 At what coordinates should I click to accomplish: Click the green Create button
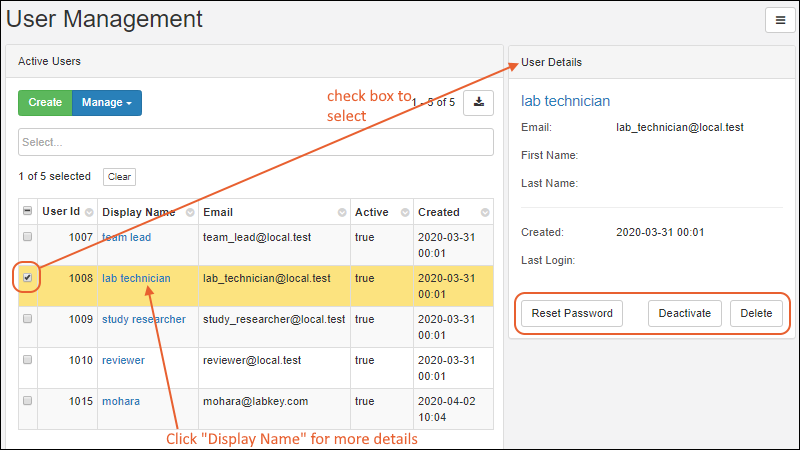pos(45,102)
